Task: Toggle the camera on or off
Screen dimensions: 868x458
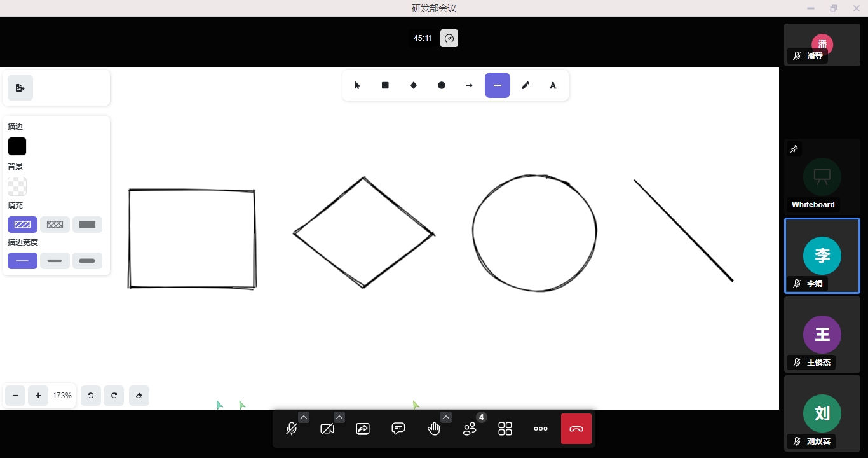Action: [327, 429]
